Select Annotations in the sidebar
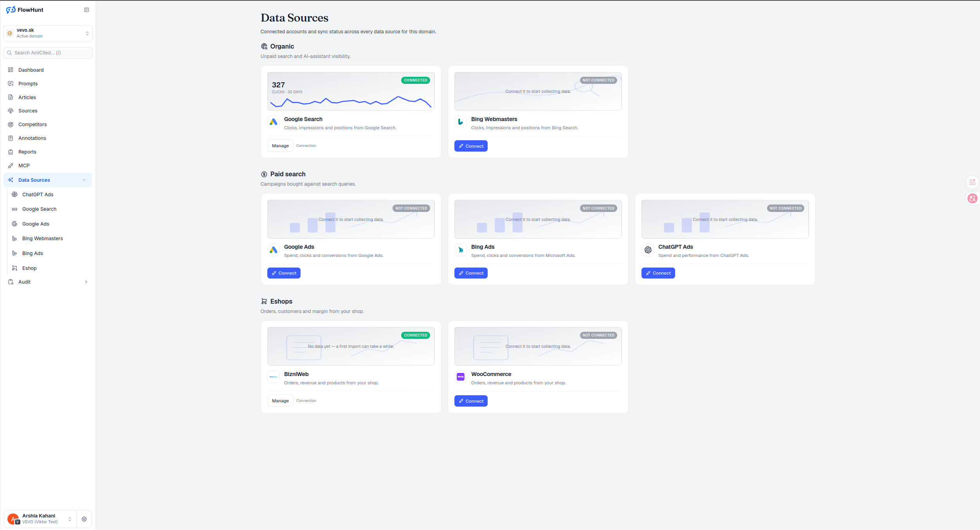 point(48,138)
